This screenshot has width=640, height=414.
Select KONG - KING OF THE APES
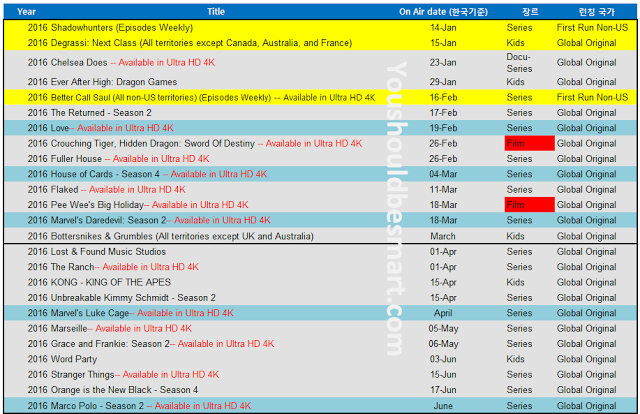[111, 283]
